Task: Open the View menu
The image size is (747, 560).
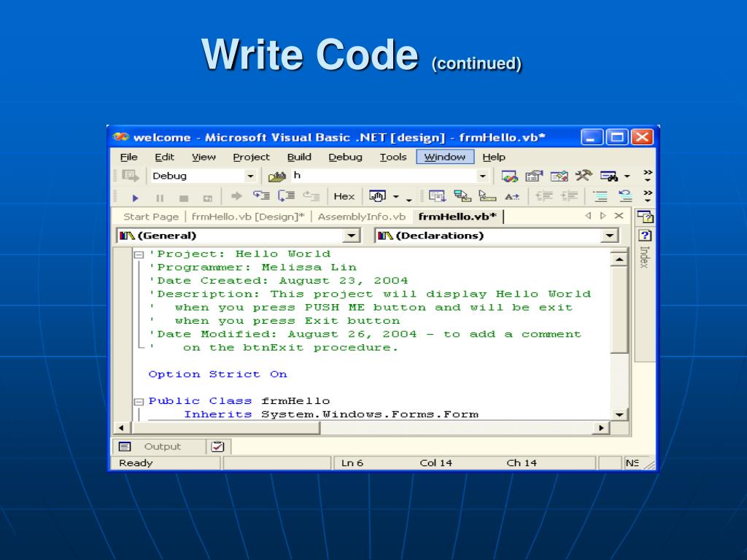Action: 204,157
